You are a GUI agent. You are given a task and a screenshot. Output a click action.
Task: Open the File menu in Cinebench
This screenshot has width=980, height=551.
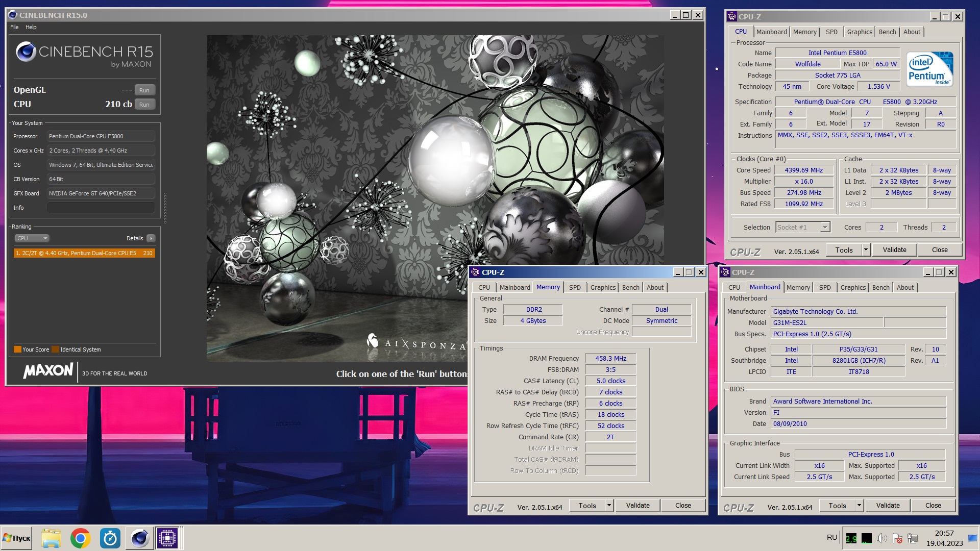[x=14, y=27]
